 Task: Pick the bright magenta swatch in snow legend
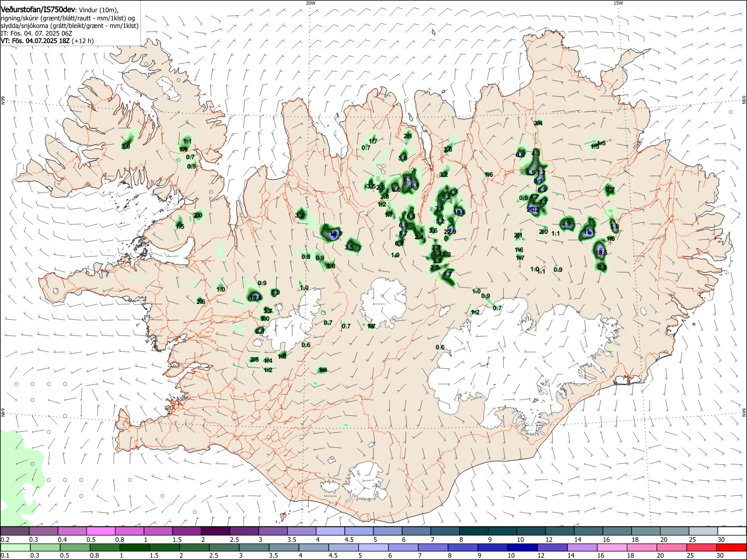pyautogui.click(x=101, y=531)
